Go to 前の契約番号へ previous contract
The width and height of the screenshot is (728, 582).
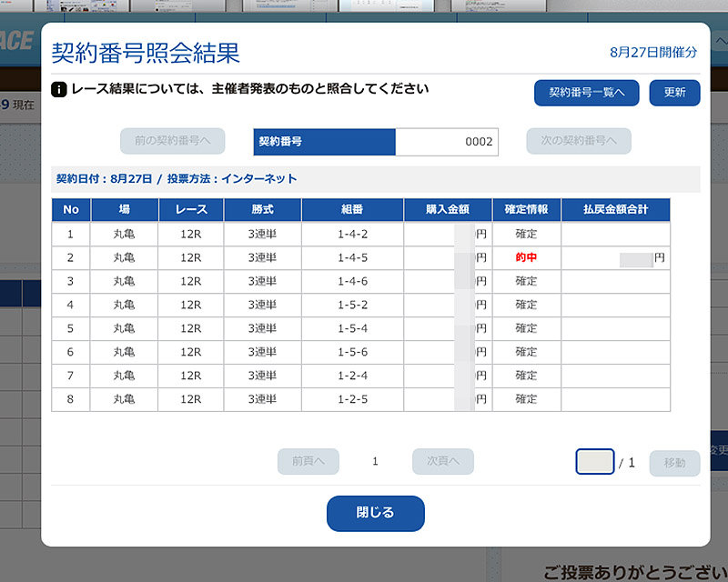pos(172,141)
